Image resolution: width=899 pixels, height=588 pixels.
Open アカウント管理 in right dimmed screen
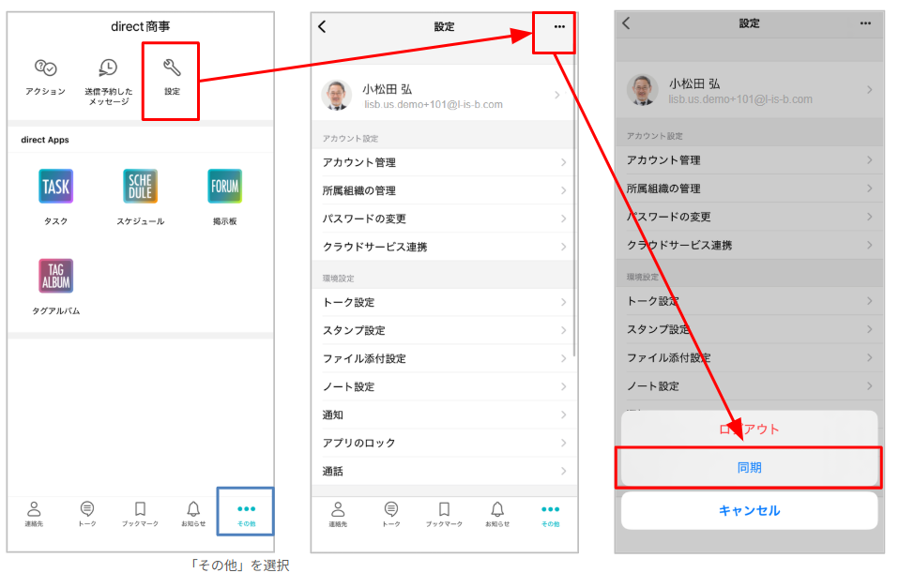coord(750,159)
